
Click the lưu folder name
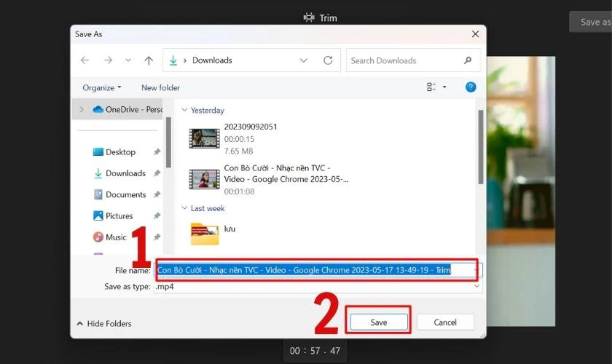point(229,229)
